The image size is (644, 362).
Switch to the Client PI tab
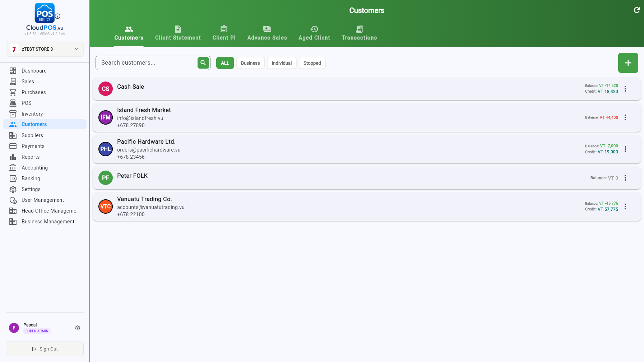[x=224, y=33]
